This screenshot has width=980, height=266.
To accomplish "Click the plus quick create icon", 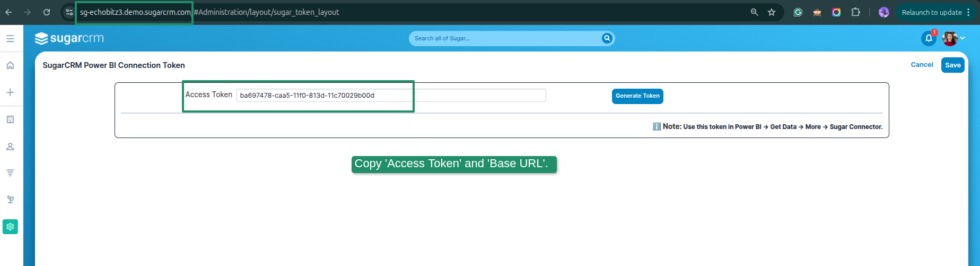I will pyautogui.click(x=10, y=92).
